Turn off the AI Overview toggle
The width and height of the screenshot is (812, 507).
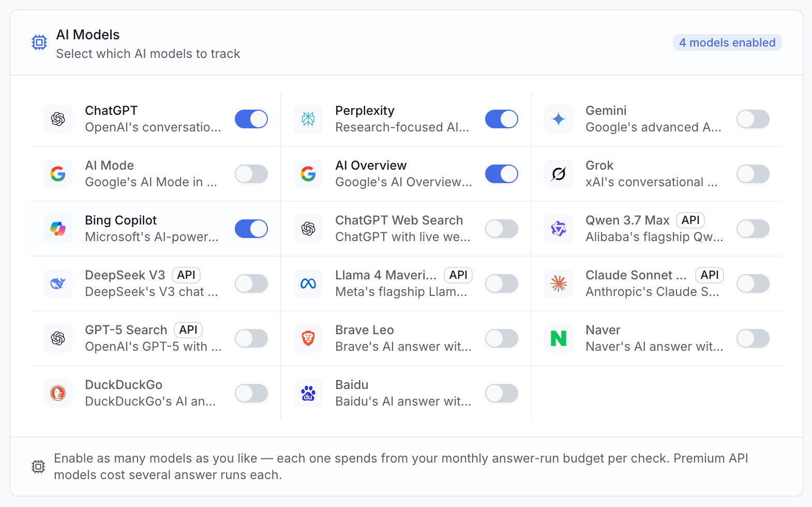tap(502, 174)
